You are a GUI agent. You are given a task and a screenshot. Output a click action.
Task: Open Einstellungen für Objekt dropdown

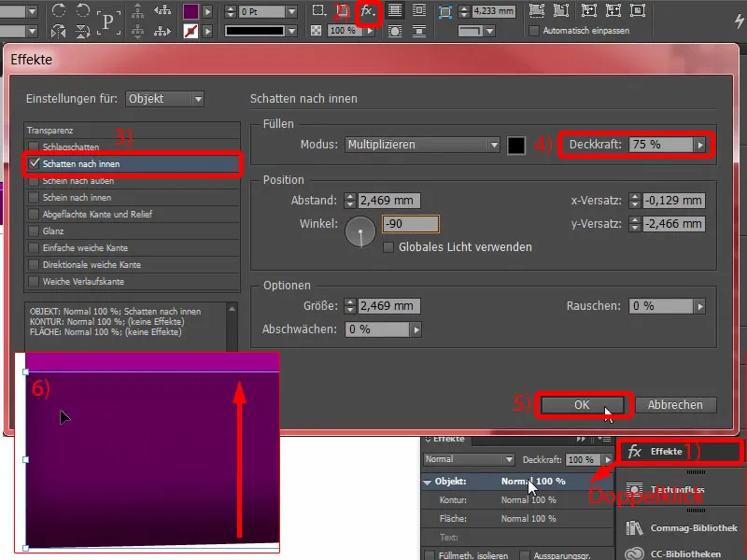click(x=165, y=99)
